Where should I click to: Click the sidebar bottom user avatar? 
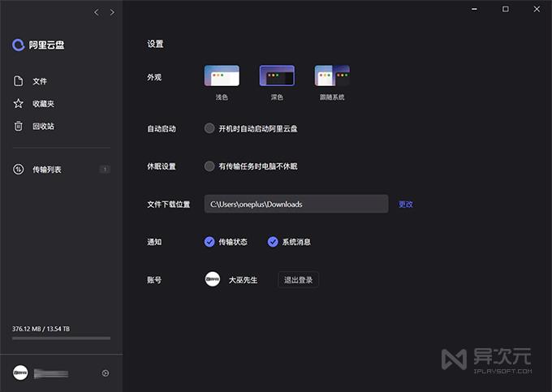(20, 373)
